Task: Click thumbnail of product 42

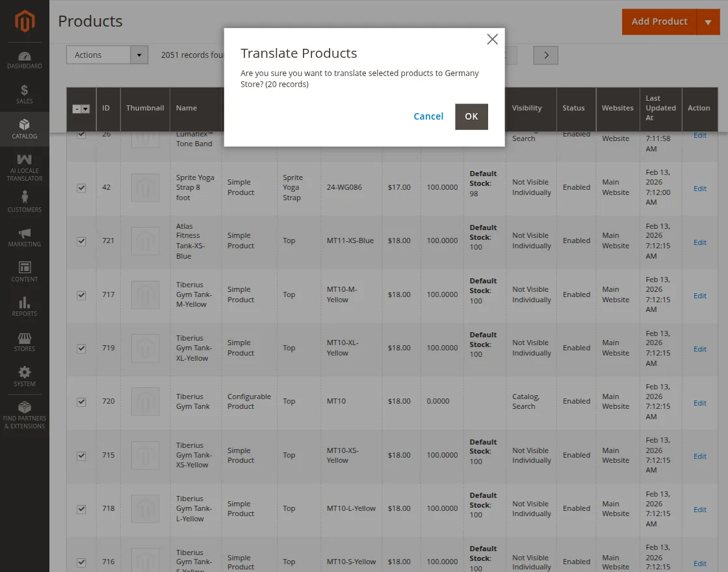Action: 146,188
